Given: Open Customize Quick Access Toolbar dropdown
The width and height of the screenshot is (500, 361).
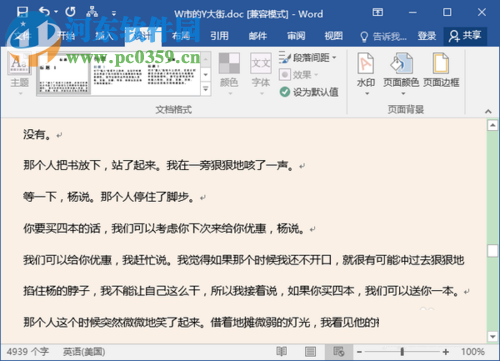Looking at the screenshot, I should 114,13.
